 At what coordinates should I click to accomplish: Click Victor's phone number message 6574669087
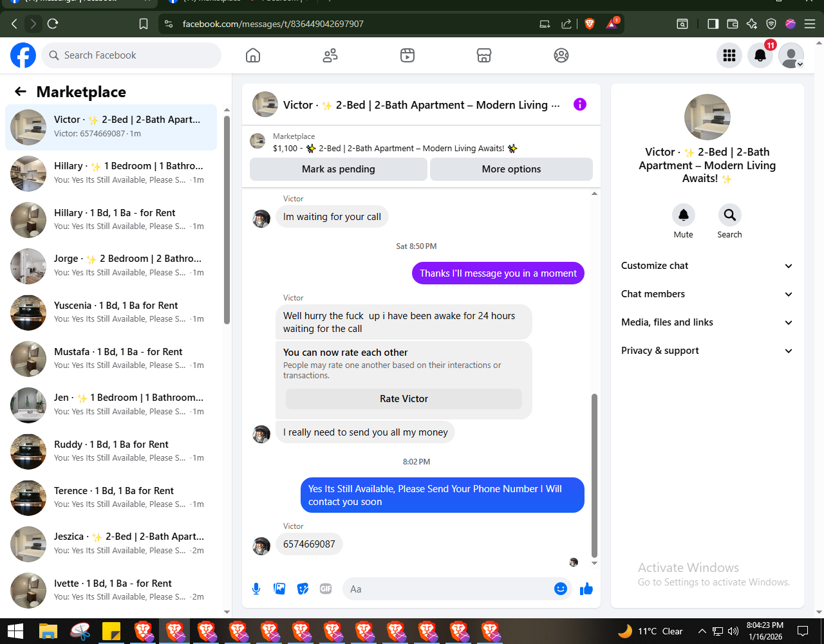(x=309, y=544)
